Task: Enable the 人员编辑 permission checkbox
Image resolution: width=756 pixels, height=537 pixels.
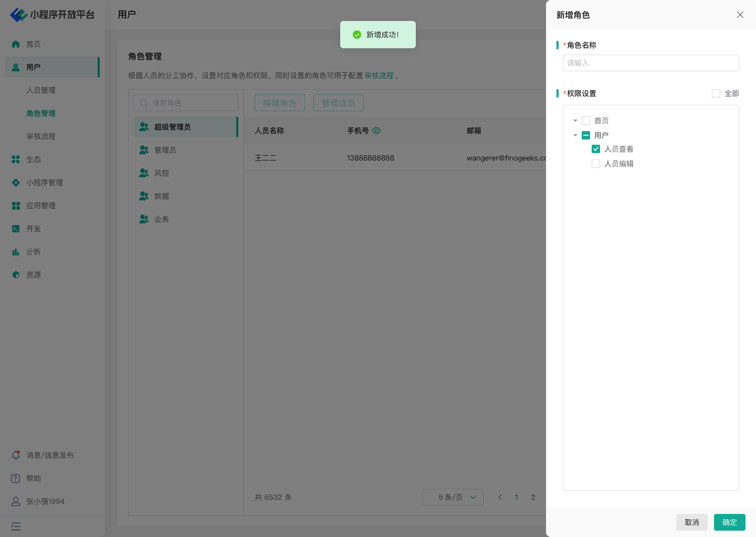Action: (596, 164)
